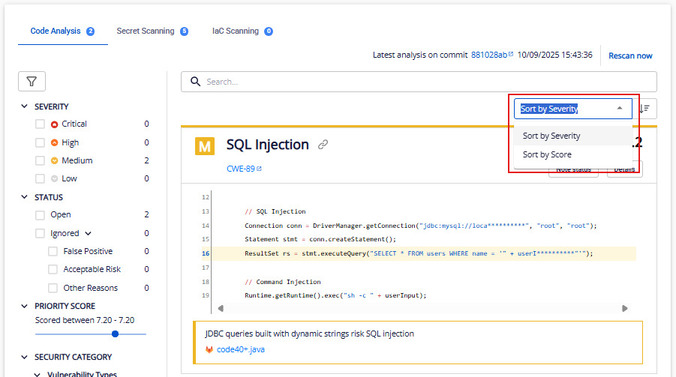This screenshot has width=676, height=377.
Task: Choose Sort by Score option
Action: (573, 154)
